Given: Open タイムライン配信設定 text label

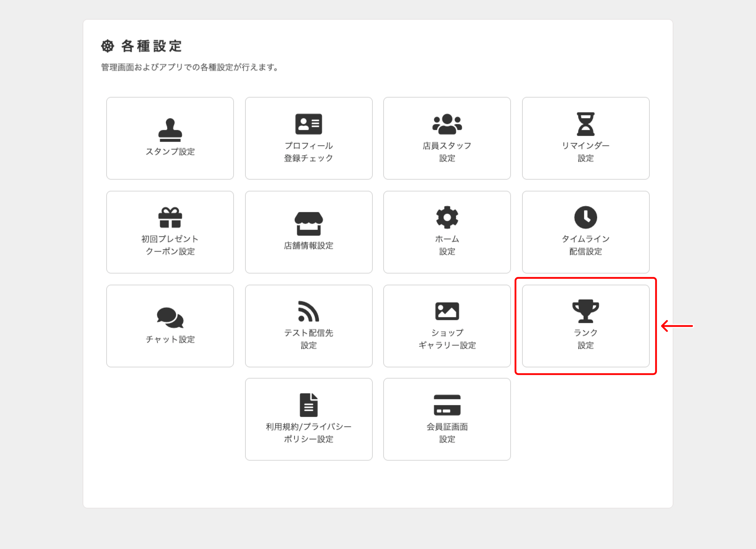Looking at the screenshot, I should [x=586, y=245].
